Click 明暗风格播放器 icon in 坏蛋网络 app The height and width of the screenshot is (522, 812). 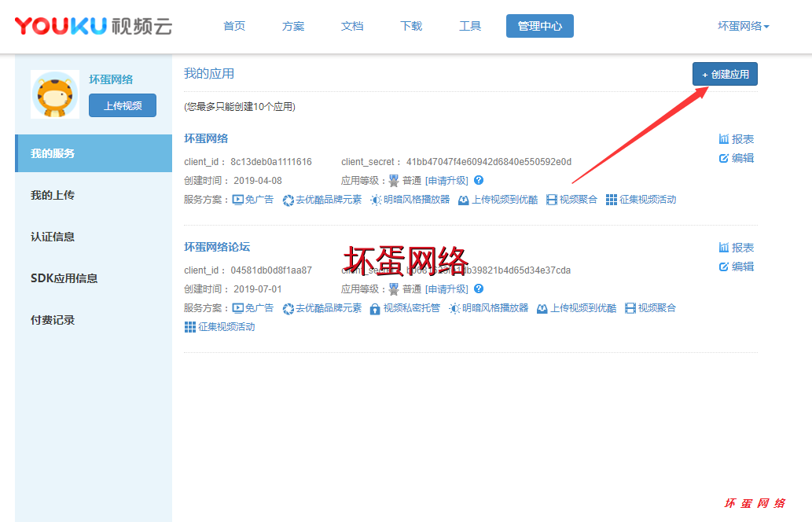[x=376, y=200]
